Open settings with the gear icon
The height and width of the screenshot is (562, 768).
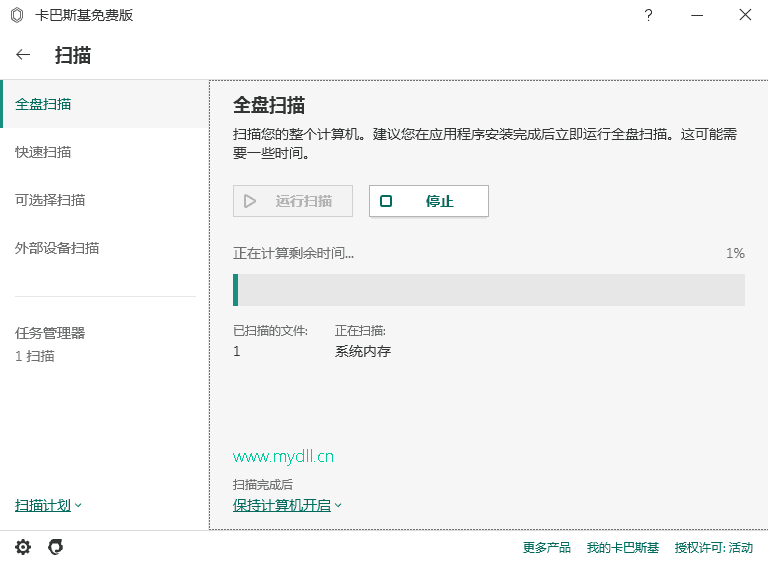[23, 546]
